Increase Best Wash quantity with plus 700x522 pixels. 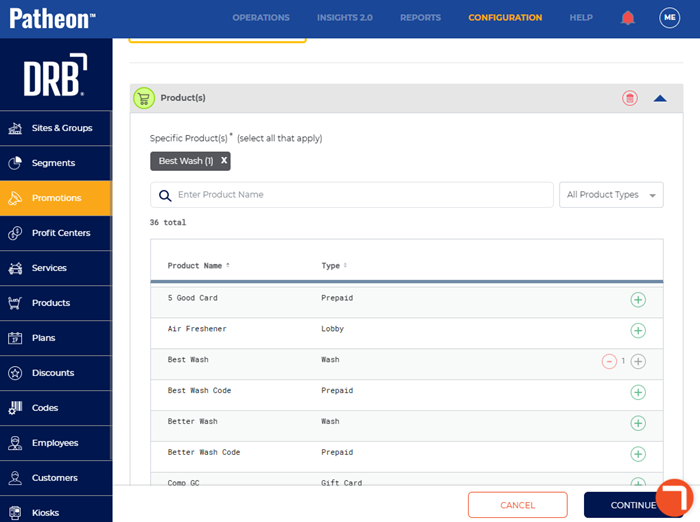[638, 361]
